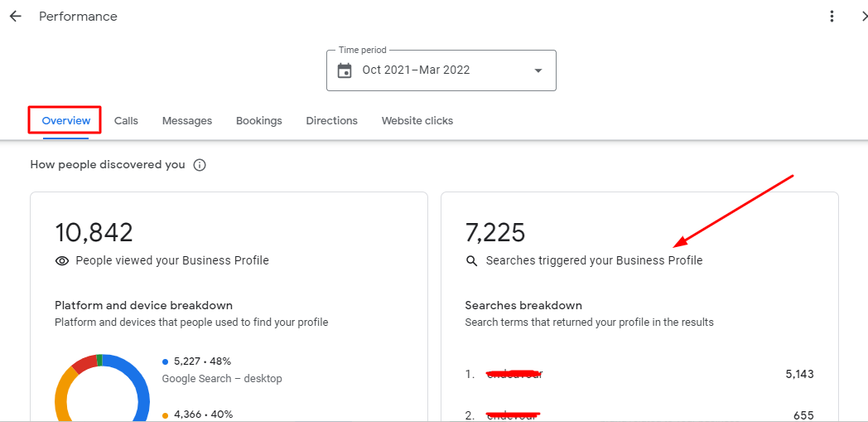Click the magnifier icon by Searches triggered
868x422 pixels.
472,261
